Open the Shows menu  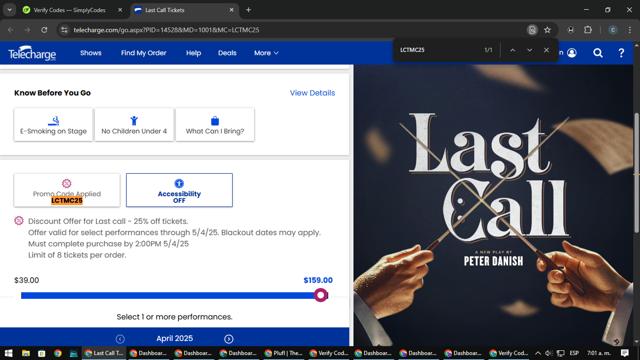point(91,53)
